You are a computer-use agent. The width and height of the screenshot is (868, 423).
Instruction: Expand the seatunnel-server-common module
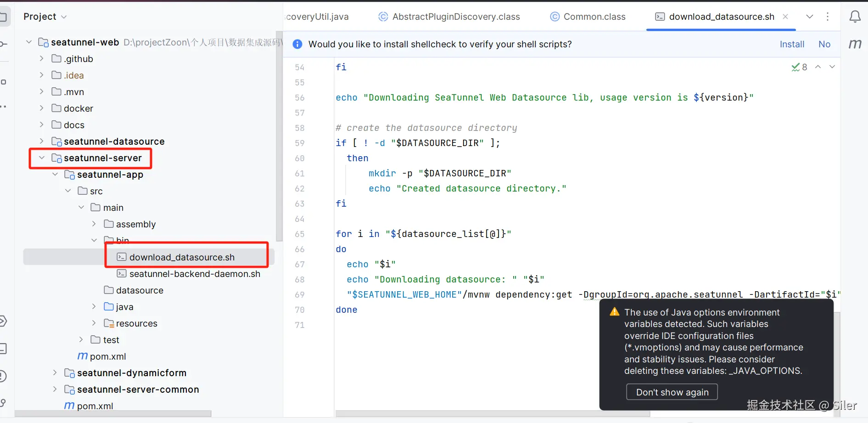pos(55,389)
